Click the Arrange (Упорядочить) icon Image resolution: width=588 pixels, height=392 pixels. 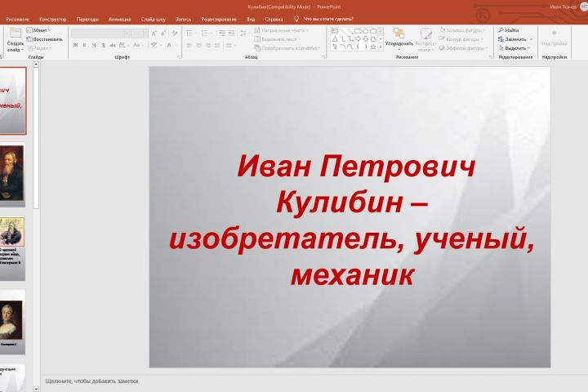pyautogui.click(x=399, y=33)
